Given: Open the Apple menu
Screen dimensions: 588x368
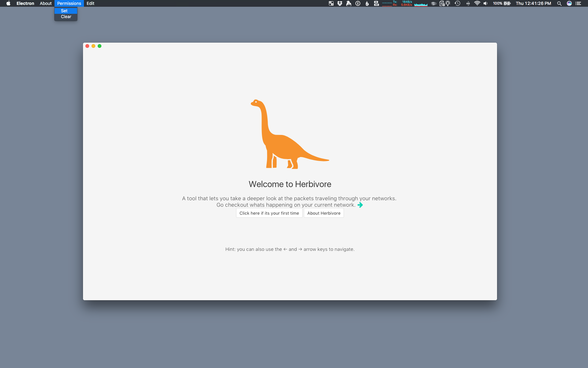Looking at the screenshot, I should coord(8,3).
